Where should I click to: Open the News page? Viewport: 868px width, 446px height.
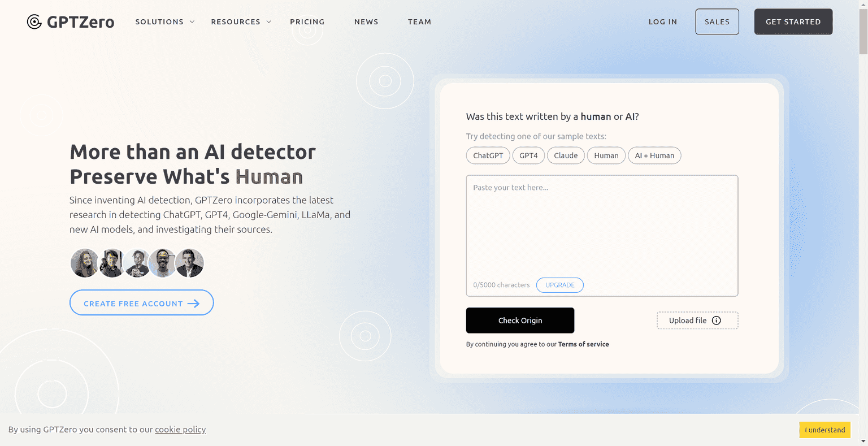coord(366,22)
